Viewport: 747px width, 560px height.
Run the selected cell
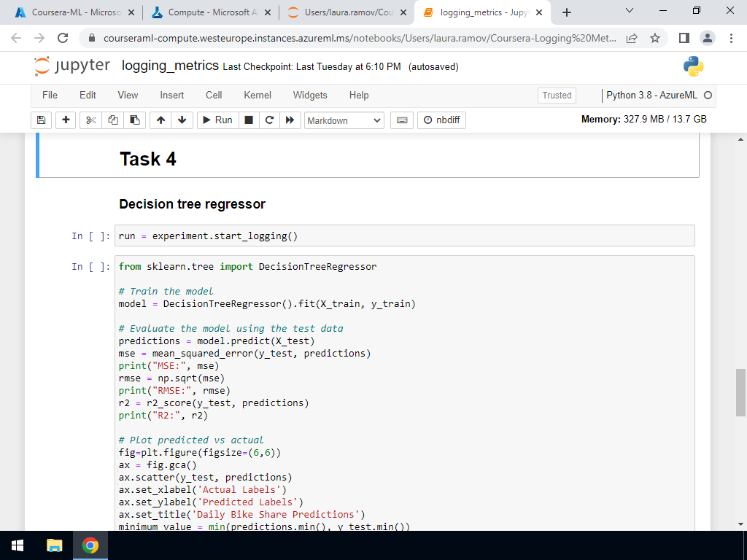click(x=217, y=120)
